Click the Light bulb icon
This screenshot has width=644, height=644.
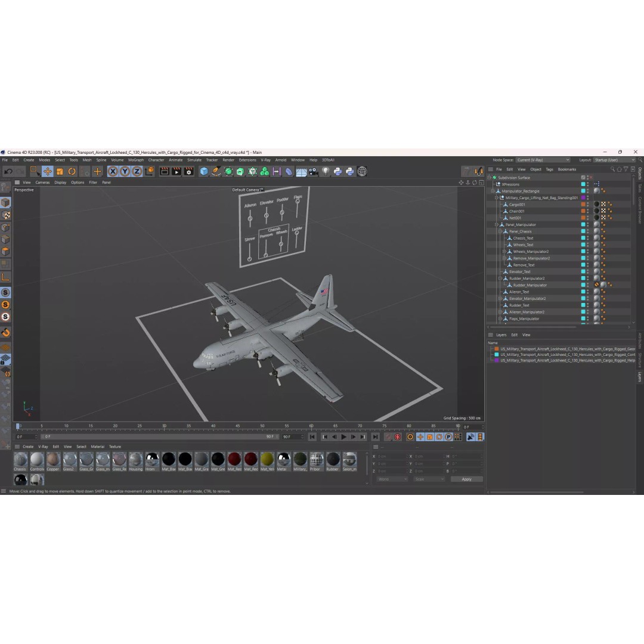326,171
